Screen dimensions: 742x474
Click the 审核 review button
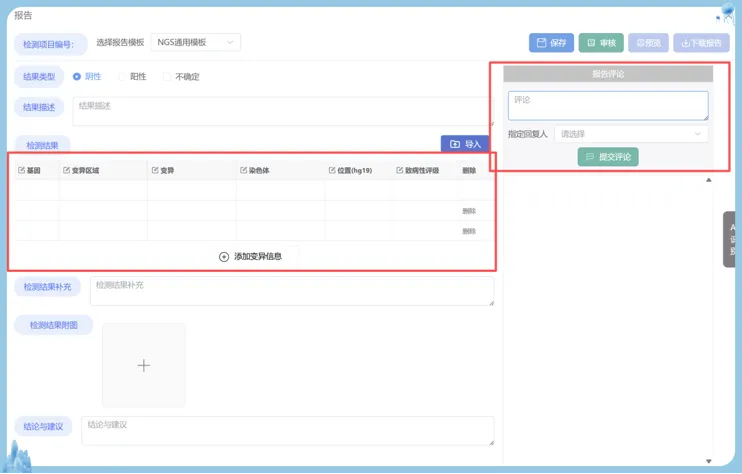[601, 43]
